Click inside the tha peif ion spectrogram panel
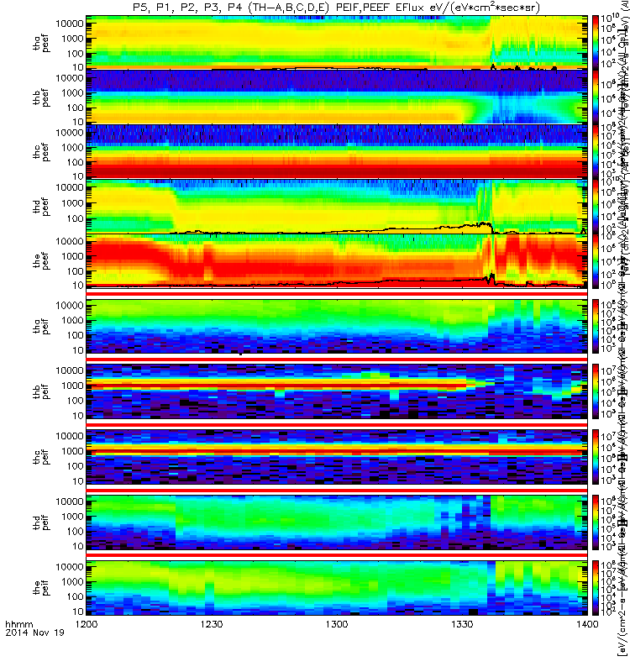The image size is (630, 672). [337, 326]
